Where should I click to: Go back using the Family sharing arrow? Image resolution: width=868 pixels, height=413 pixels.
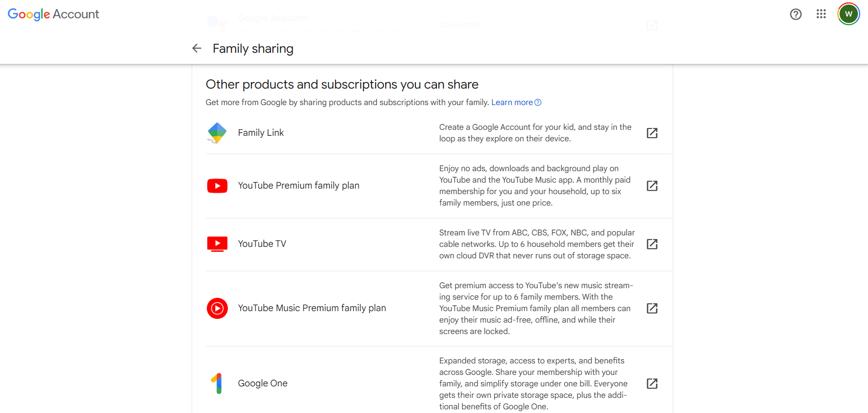click(x=197, y=48)
